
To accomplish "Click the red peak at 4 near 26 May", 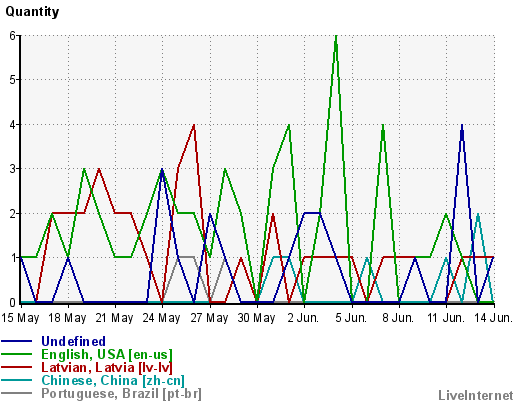I will click(194, 125).
